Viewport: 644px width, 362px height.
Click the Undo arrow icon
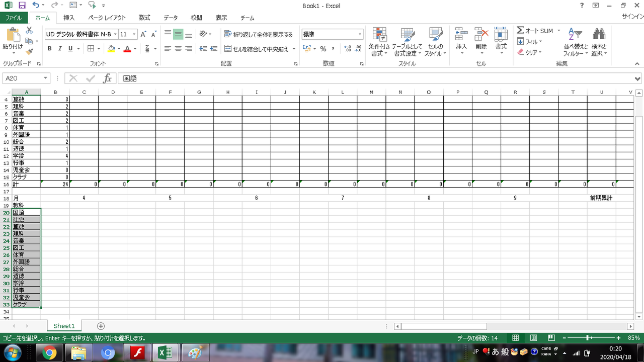pos(35,6)
